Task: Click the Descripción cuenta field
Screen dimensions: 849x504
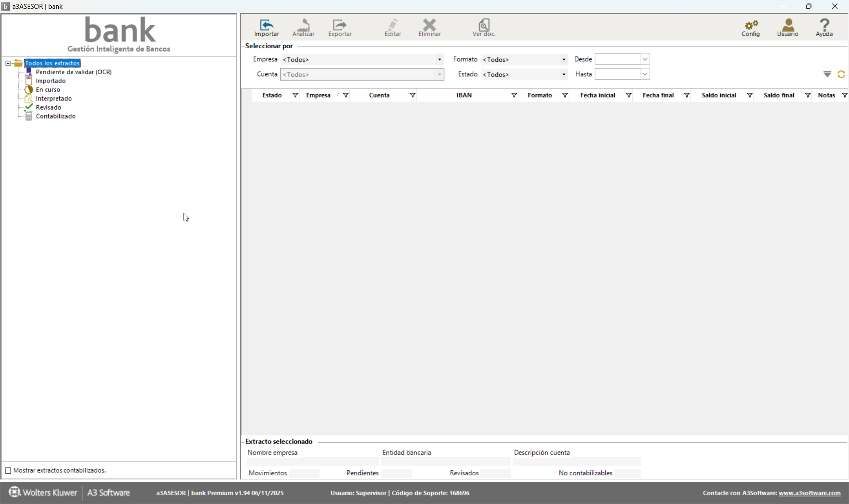Action: (x=577, y=462)
